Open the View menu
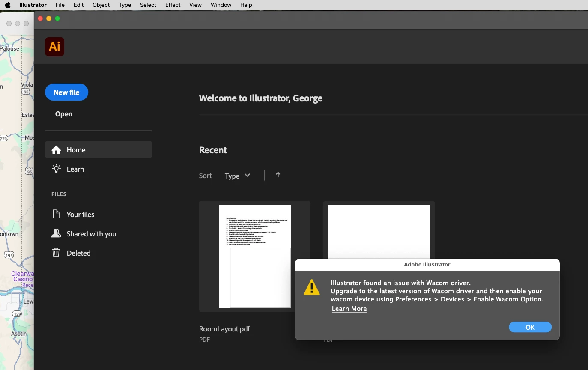588x370 pixels. click(x=196, y=5)
